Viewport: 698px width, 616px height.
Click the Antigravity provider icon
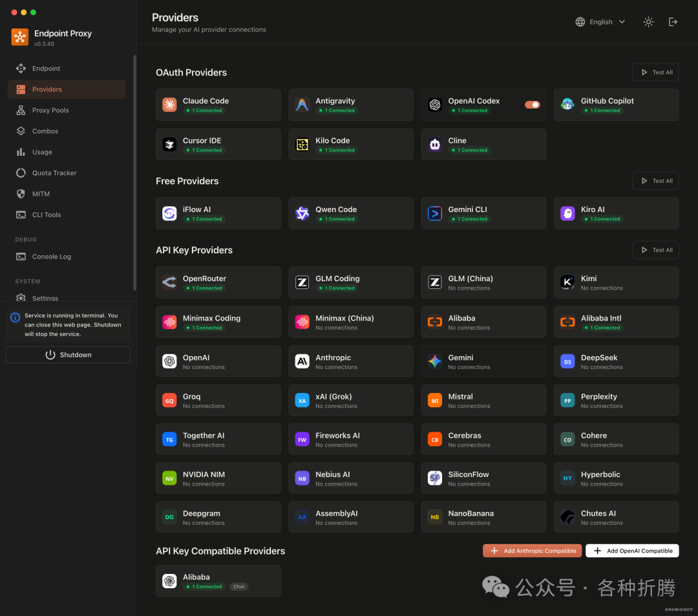coord(302,105)
